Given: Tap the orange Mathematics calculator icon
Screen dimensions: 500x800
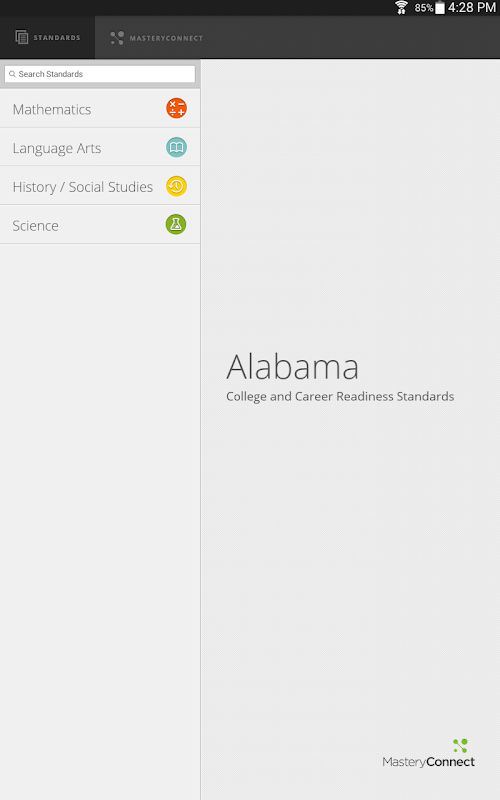Looking at the screenshot, I should pyautogui.click(x=176, y=108).
